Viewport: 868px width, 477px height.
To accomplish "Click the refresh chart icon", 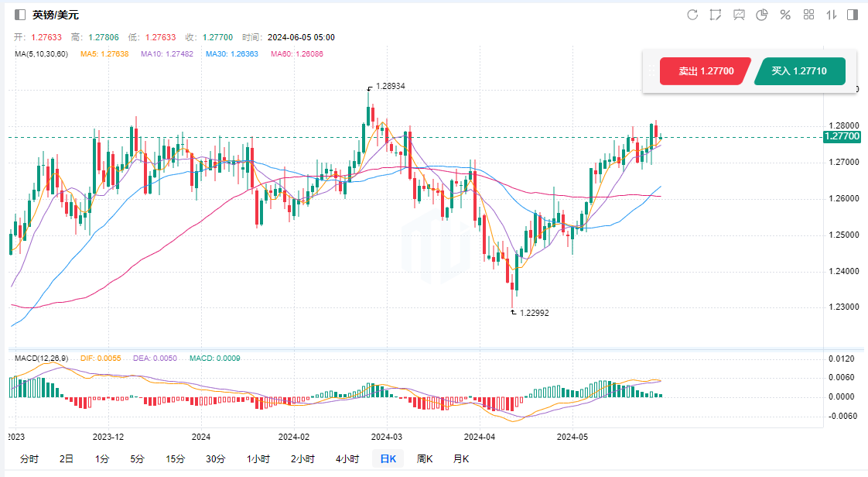I will [692, 15].
